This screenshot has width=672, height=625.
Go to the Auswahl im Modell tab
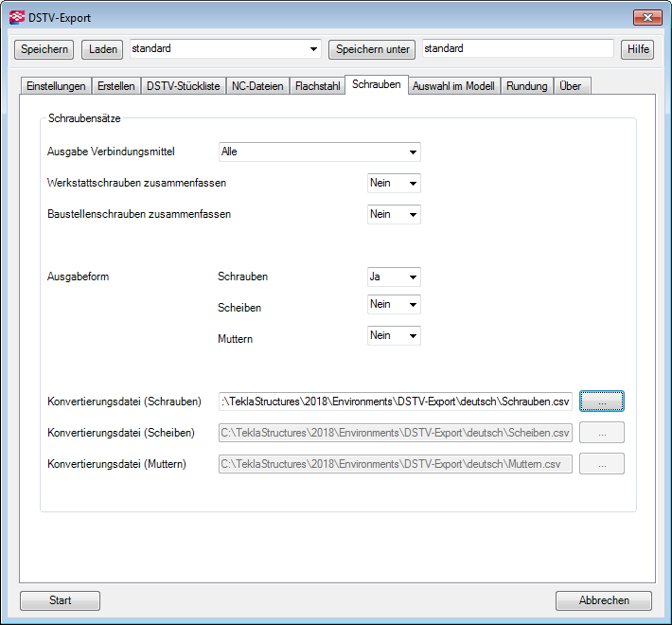(453, 86)
